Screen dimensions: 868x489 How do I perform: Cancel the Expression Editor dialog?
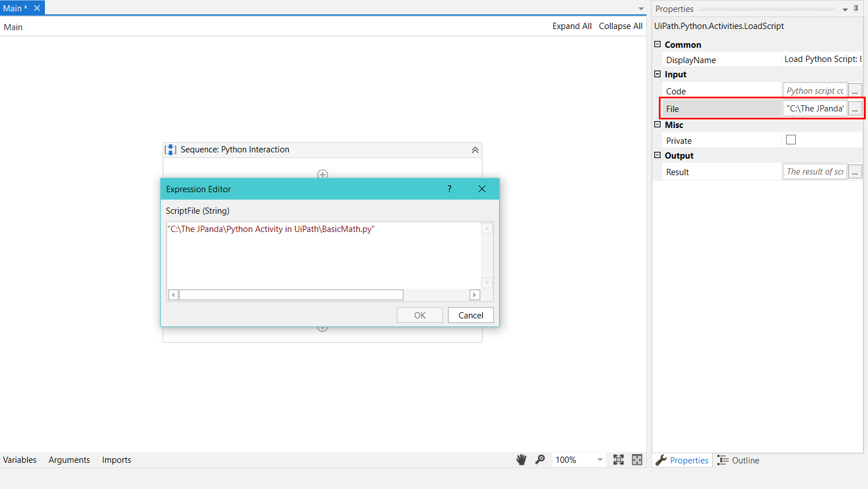[471, 315]
